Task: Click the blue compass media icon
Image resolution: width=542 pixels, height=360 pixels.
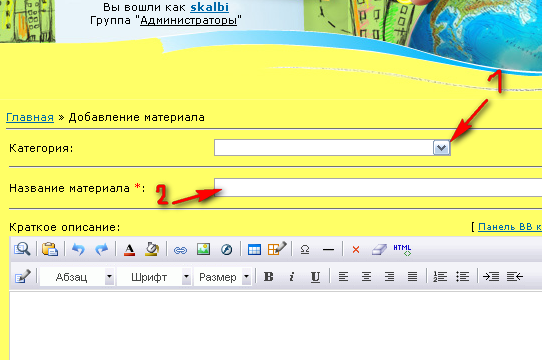Action: tap(226, 250)
